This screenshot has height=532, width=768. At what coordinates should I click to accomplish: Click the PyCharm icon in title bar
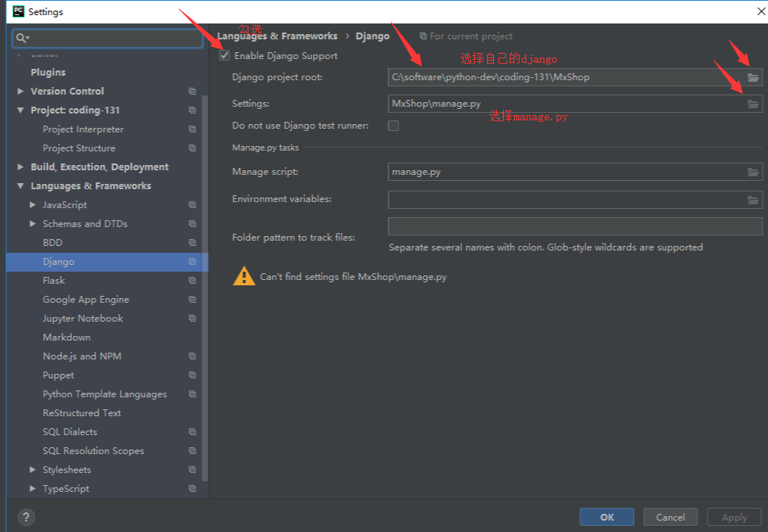coord(18,11)
